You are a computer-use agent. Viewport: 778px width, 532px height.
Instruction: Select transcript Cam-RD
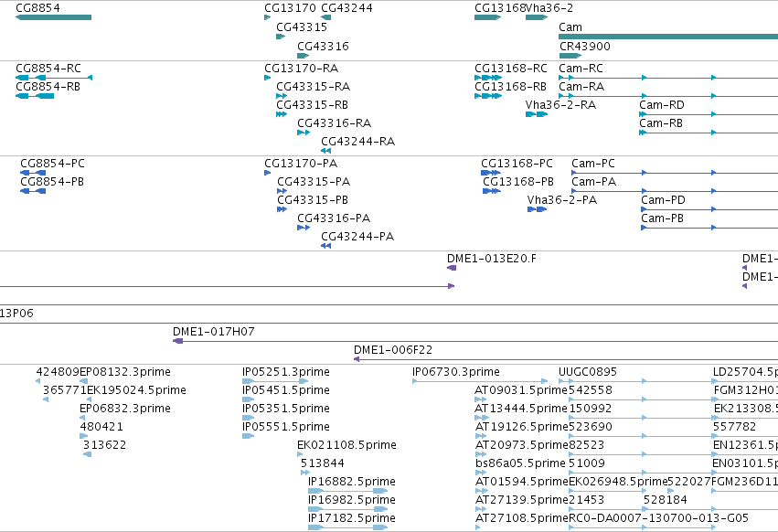662,105
